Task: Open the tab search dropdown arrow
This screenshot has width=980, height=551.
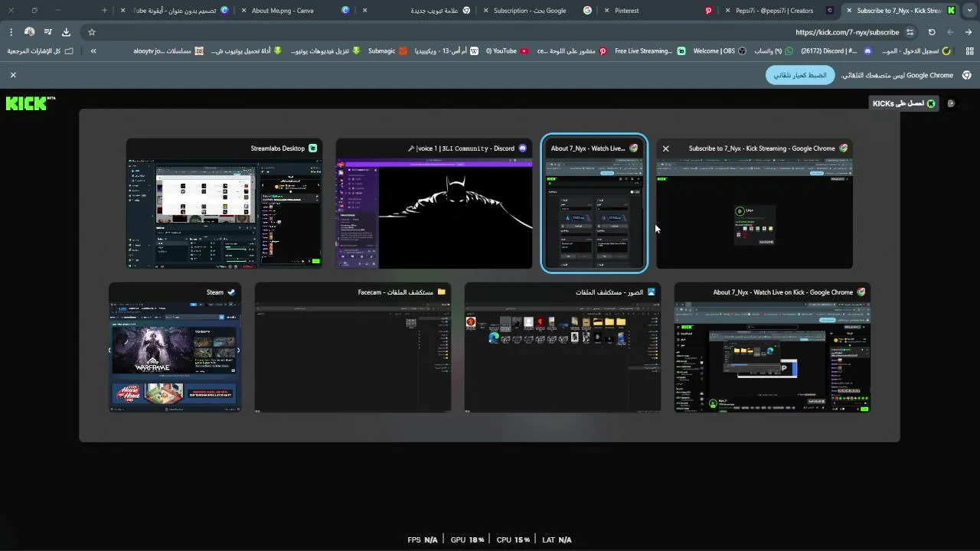Action: [969, 11]
